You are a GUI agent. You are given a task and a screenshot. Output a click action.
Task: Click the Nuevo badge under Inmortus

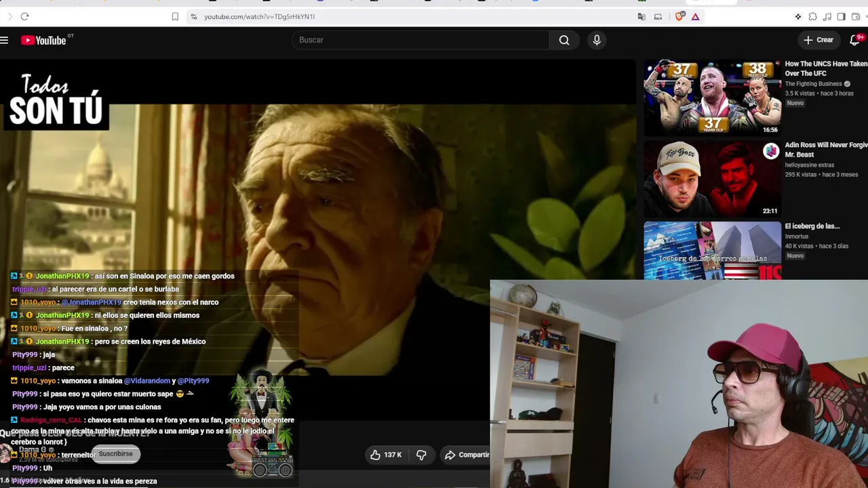[x=795, y=256]
